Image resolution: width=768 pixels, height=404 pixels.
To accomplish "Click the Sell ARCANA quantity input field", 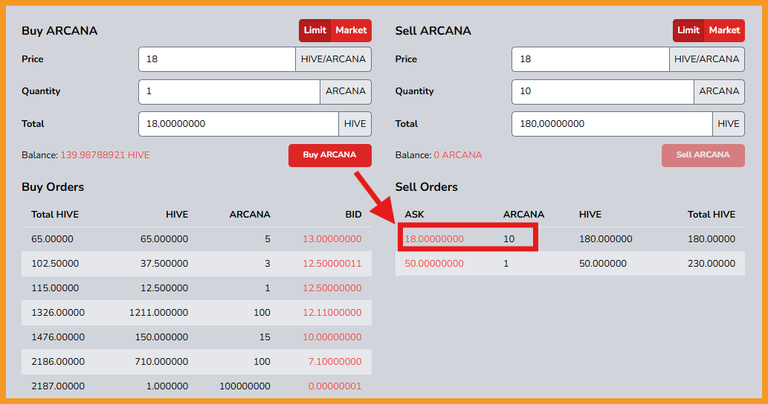I will (602, 92).
